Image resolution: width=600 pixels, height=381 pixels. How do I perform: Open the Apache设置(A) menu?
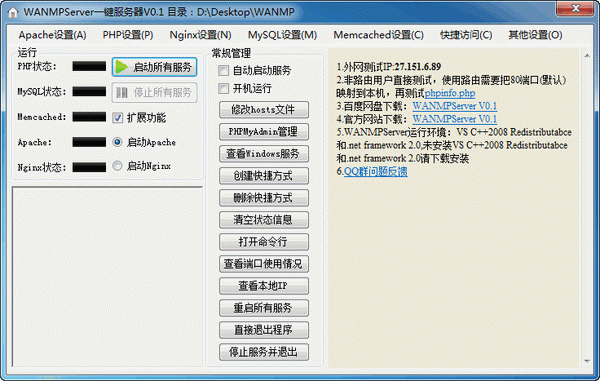point(52,35)
